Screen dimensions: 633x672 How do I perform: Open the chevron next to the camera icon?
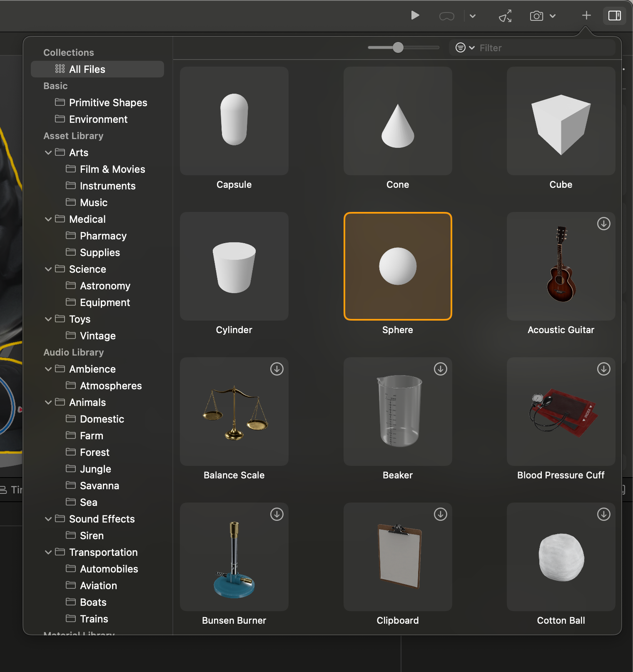553,16
